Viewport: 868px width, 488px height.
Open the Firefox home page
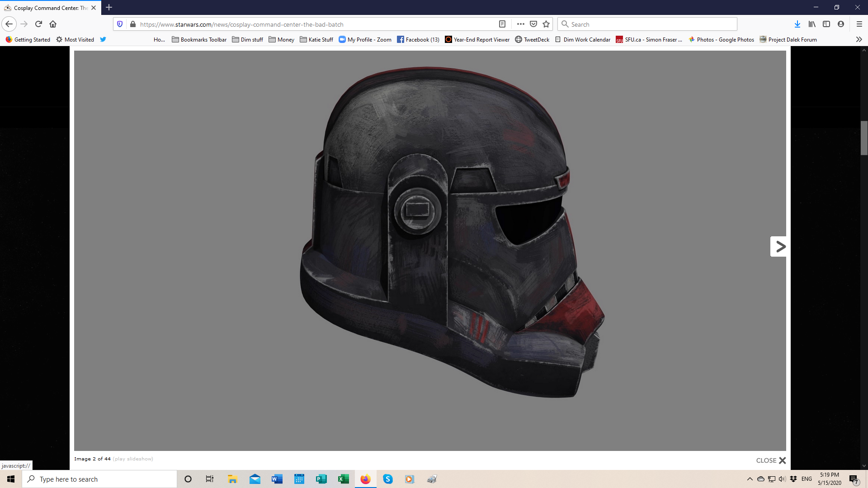53,24
